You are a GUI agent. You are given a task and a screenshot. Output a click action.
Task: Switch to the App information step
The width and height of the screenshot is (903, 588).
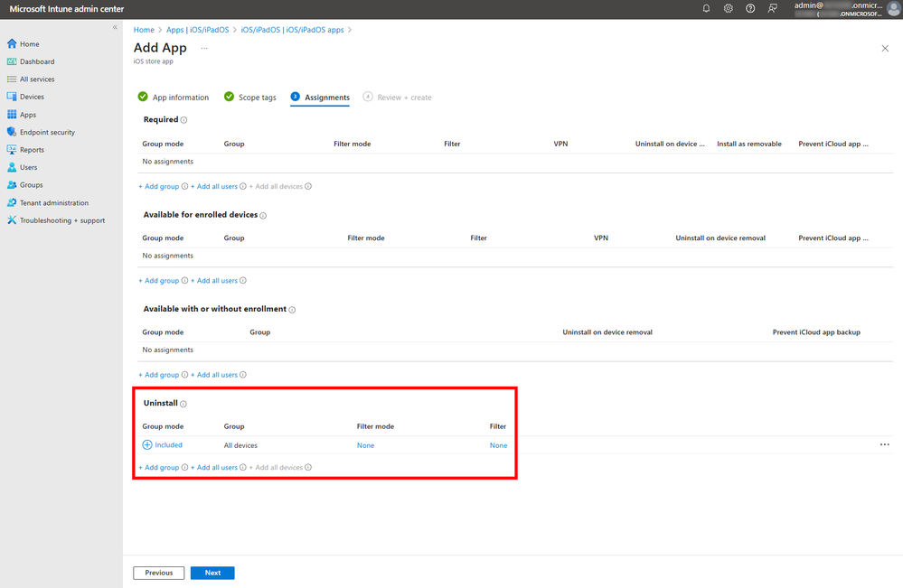tap(174, 98)
